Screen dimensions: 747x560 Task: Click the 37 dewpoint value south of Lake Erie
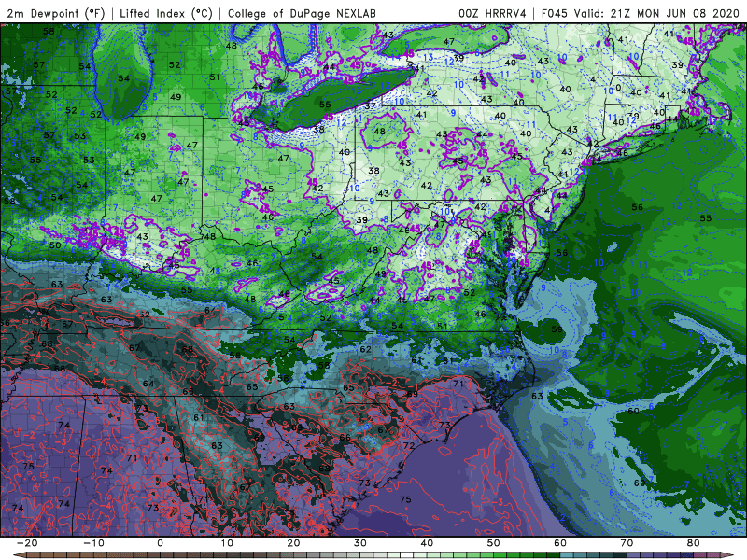(370, 106)
